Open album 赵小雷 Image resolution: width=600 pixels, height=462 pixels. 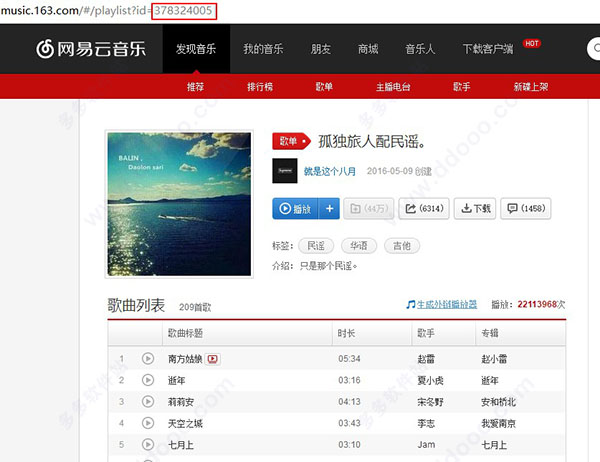pos(494,359)
